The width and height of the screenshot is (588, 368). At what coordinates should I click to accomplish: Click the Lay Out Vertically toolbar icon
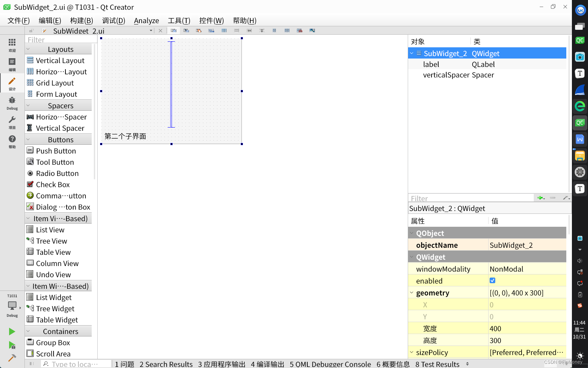[237, 30]
